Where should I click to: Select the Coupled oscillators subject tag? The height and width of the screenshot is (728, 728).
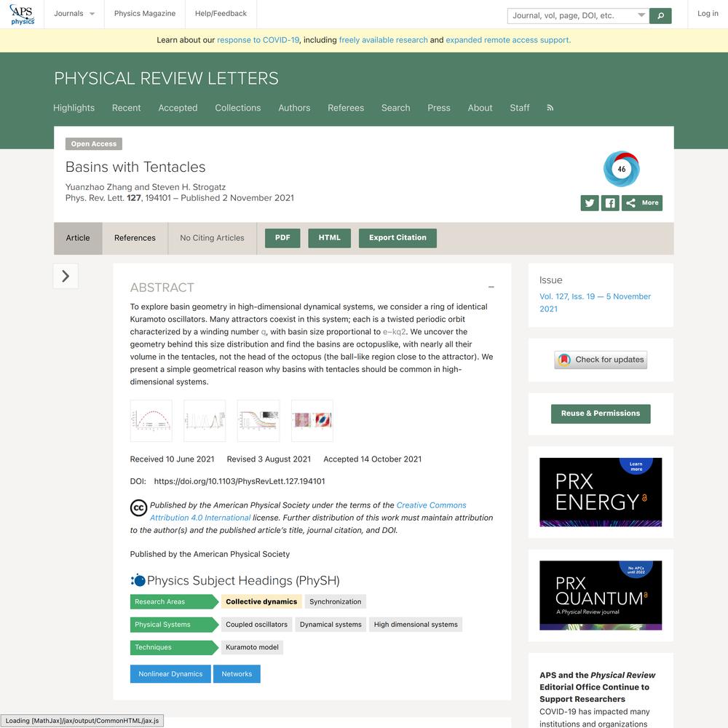pos(257,625)
